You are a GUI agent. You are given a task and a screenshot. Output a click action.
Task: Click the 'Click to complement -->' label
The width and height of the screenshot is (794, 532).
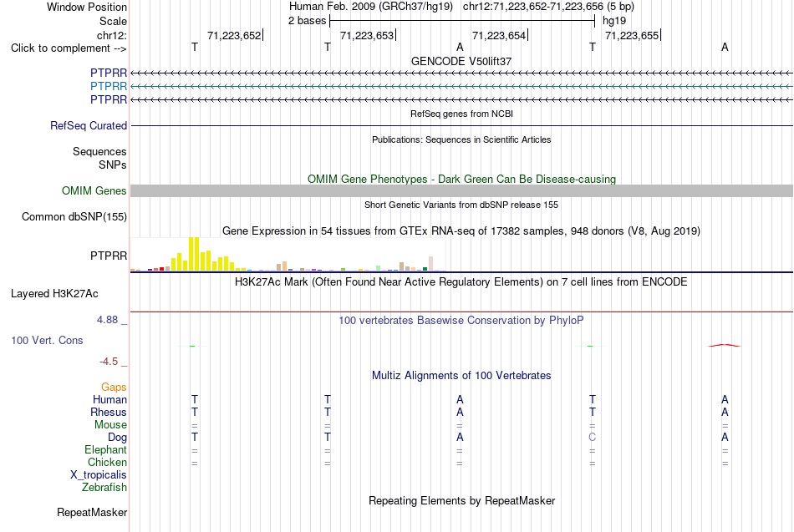click(x=69, y=48)
